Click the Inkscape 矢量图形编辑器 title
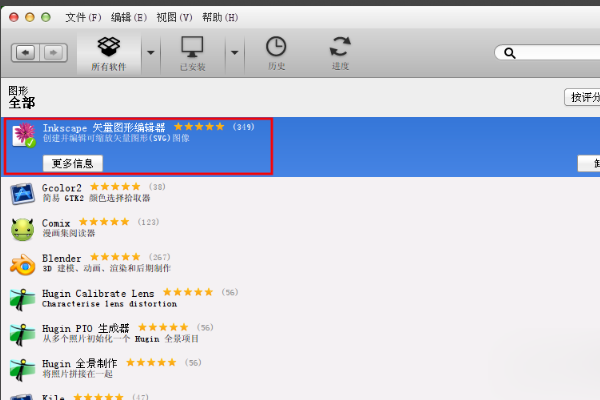The width and height of the screenshot is (600, 400). [104, 127]
